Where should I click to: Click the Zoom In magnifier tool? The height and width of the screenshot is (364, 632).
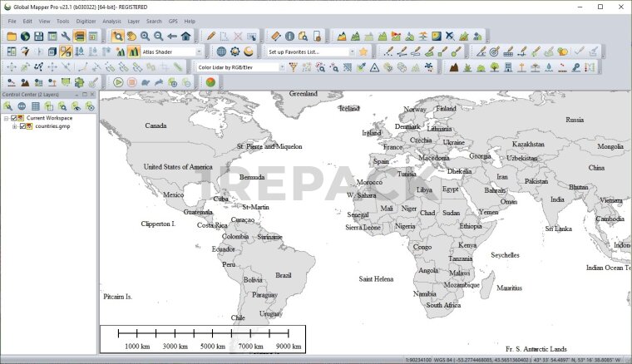(145, 36)
